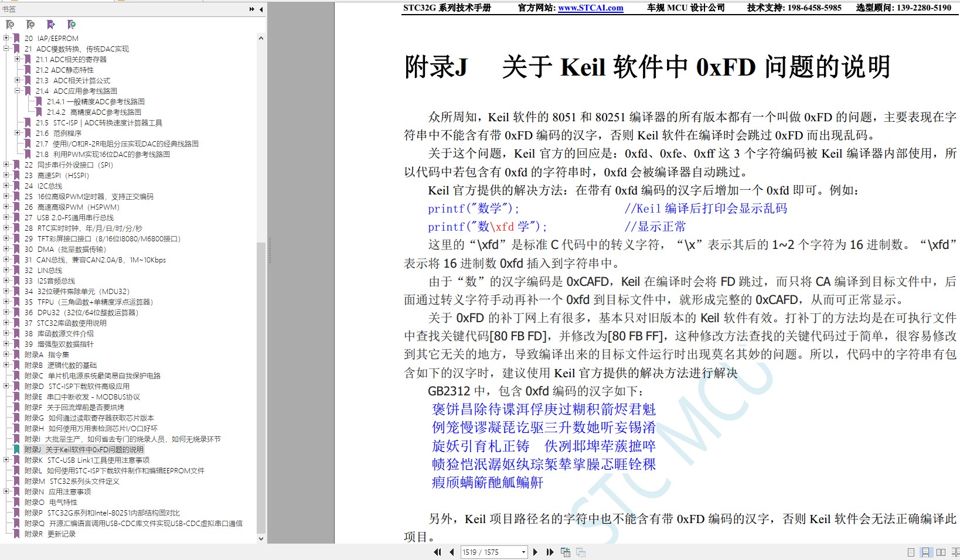Select bookmark 39 增强型双数据指针
This screenshot has height=560, width=960.
coord(59,344)
